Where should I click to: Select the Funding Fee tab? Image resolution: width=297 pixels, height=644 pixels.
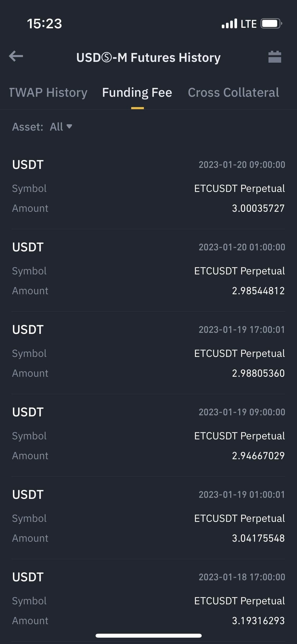(x=137, y=93)
